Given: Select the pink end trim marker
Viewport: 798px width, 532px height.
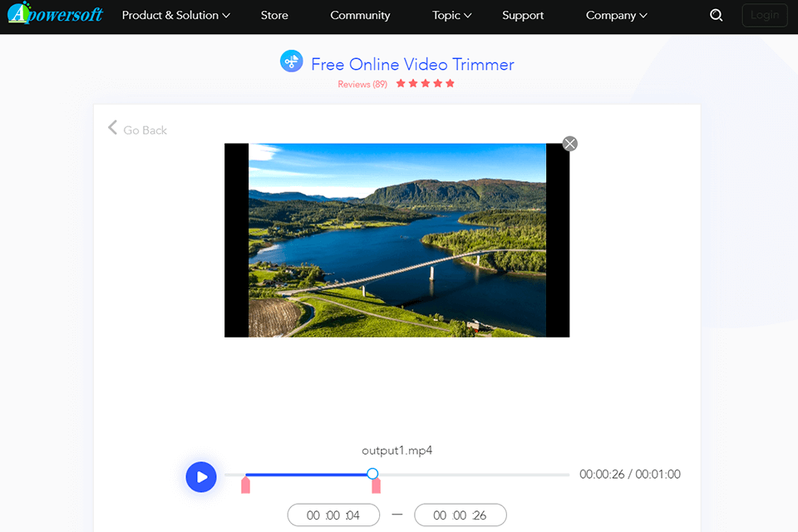Looking at the screenshot, I should [376, 485].
